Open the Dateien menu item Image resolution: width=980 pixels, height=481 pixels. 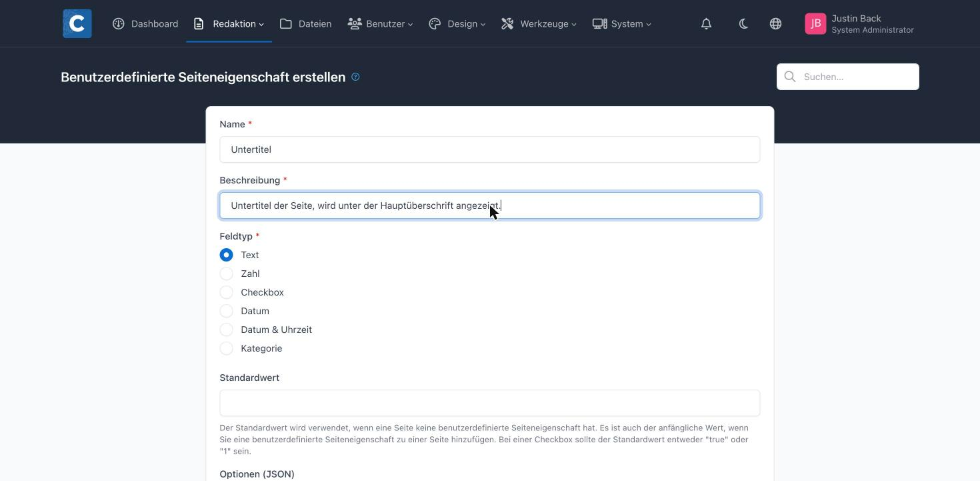click(305, 23)
